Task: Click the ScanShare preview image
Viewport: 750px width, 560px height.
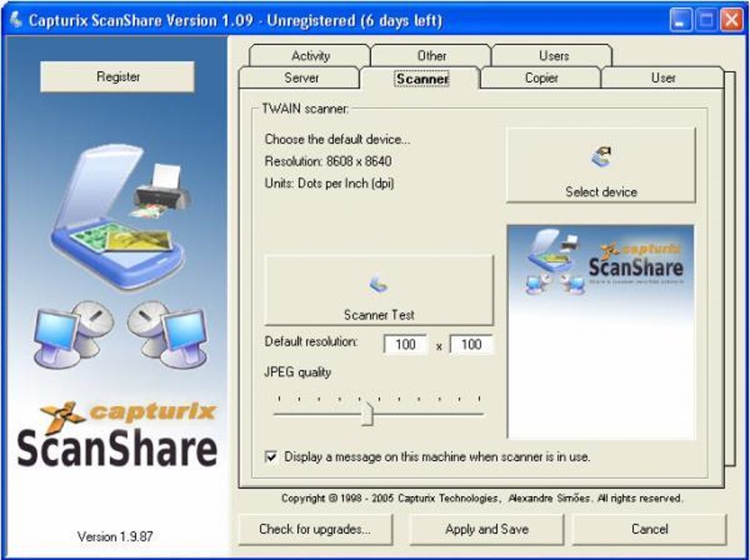Action: click(x=601, y=331)
